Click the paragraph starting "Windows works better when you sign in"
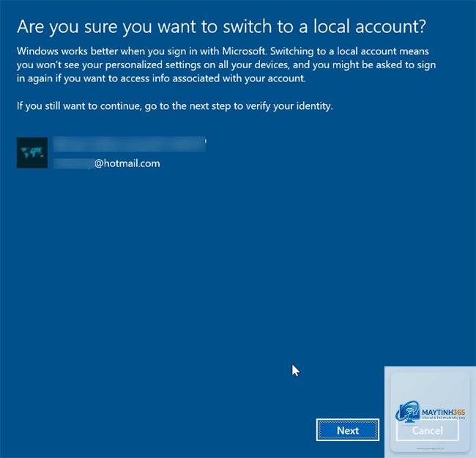 tap(226, 64)
